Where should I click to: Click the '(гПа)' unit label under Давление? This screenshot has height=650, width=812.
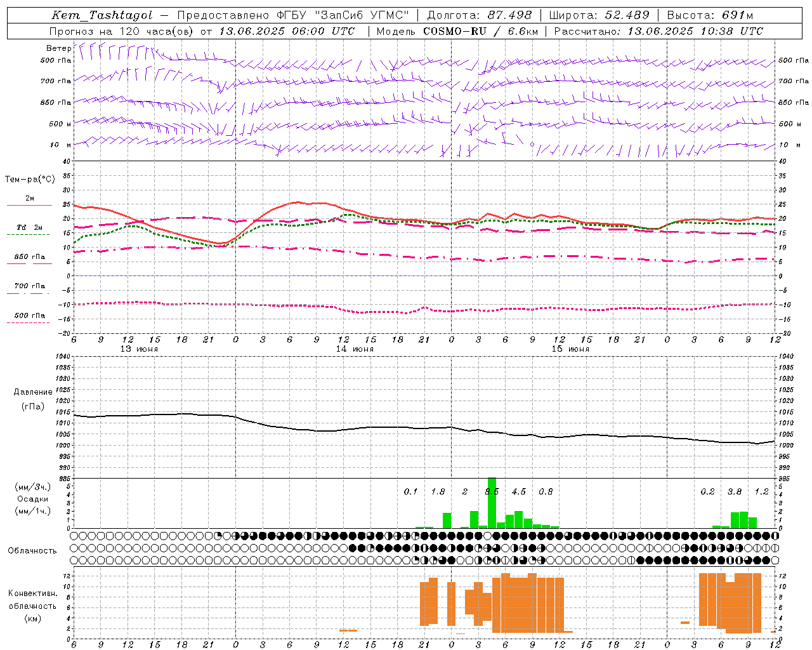[x=33, y=407]
